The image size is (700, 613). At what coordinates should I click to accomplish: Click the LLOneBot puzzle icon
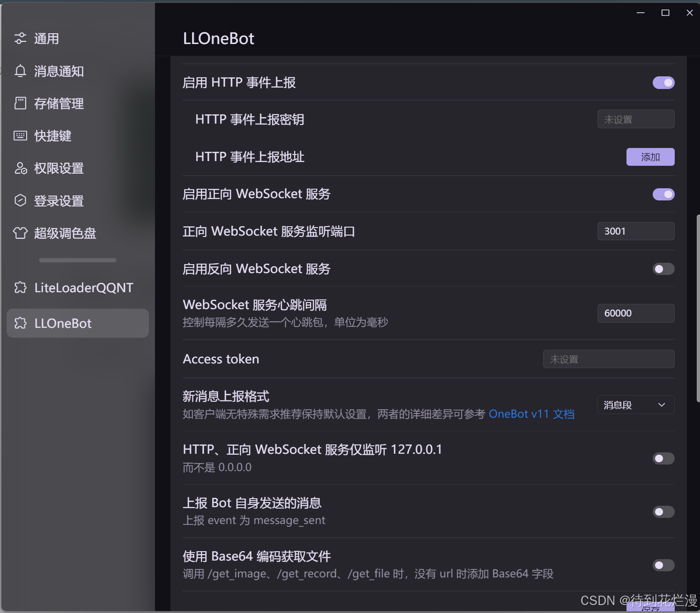pyautogui.click(x=21, y=323)
